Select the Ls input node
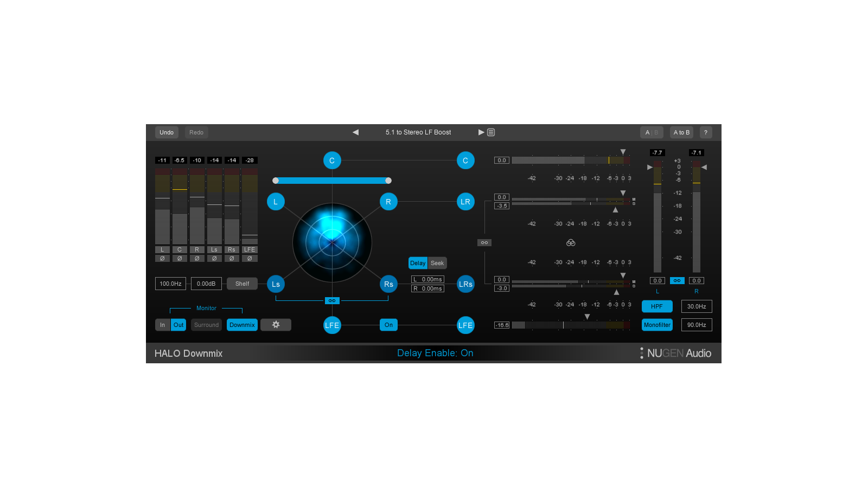The height and width of the screenshot is (488, 868). [276, 284]
